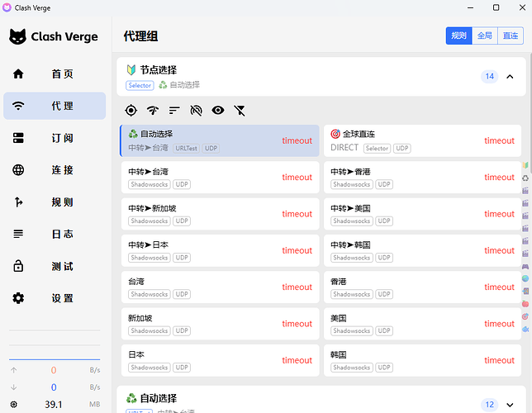
Task: Click the 代理组 page title
Action: point(140,36)
